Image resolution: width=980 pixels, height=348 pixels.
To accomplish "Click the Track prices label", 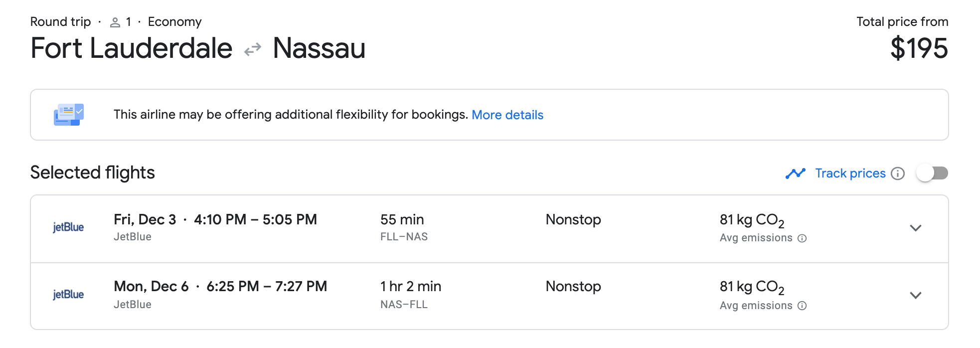I will 850,174.
